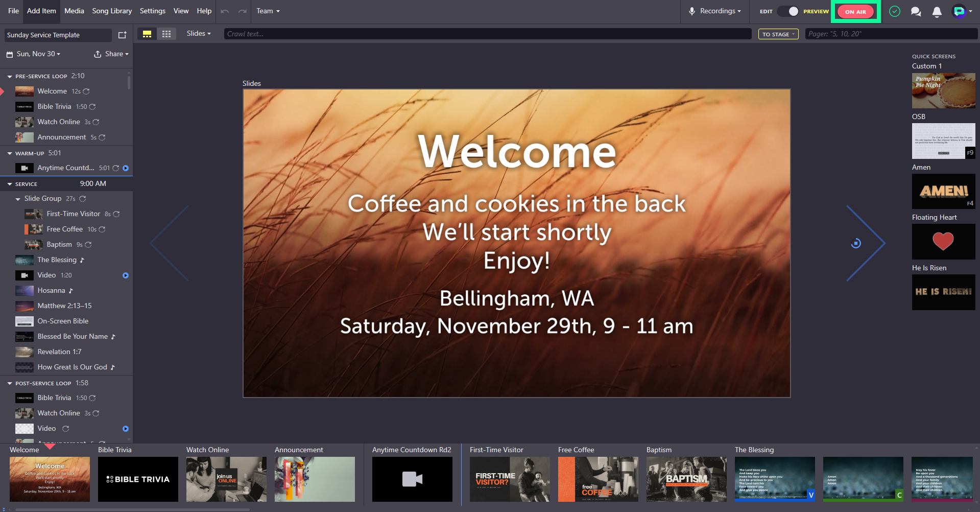Click the horizontal scrollbar below the filmstrip
This screenshot has height=512, width=980.
click(133, 509)
